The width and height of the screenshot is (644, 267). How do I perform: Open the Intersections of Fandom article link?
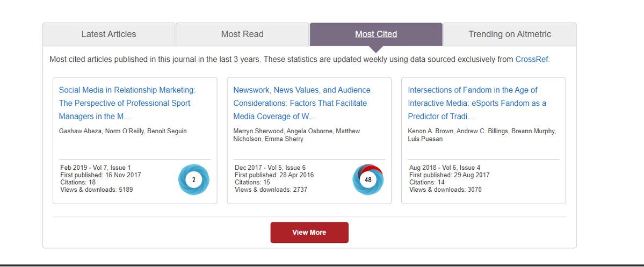coord(477,103)
